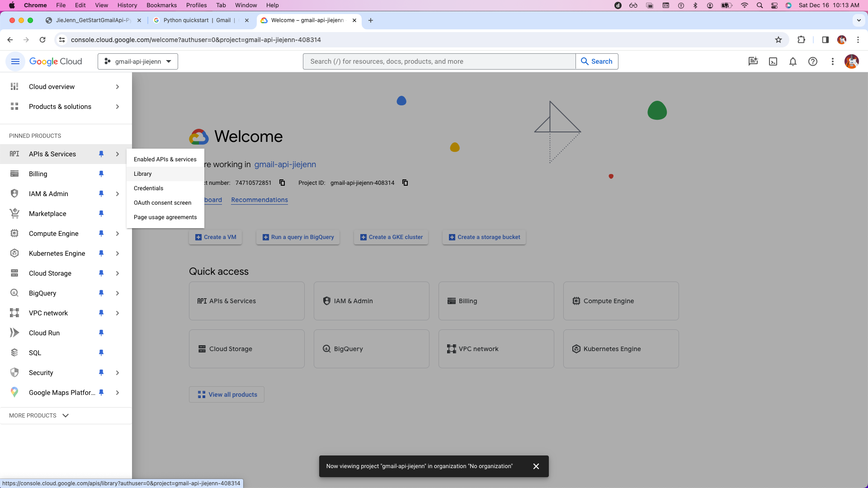The width and height of the screenshot is (868, 488).
Task: Open Billing quick access card
Action: [x=496, y=301]
